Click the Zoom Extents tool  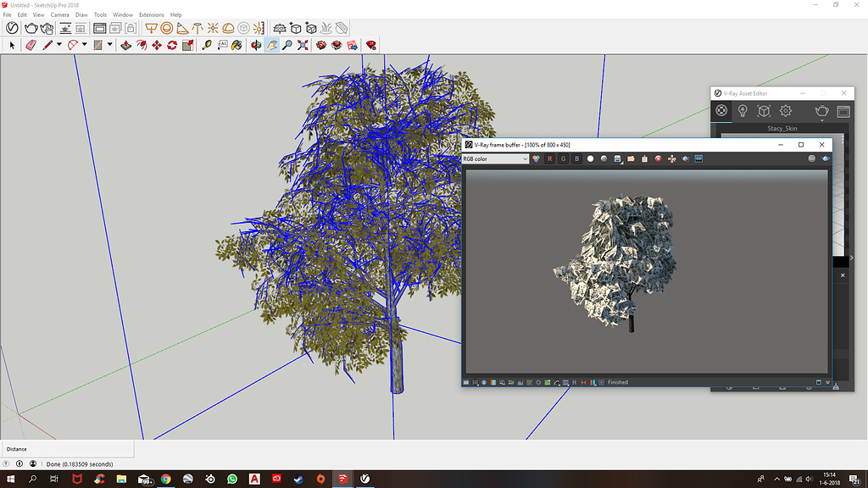coord(303,45)
